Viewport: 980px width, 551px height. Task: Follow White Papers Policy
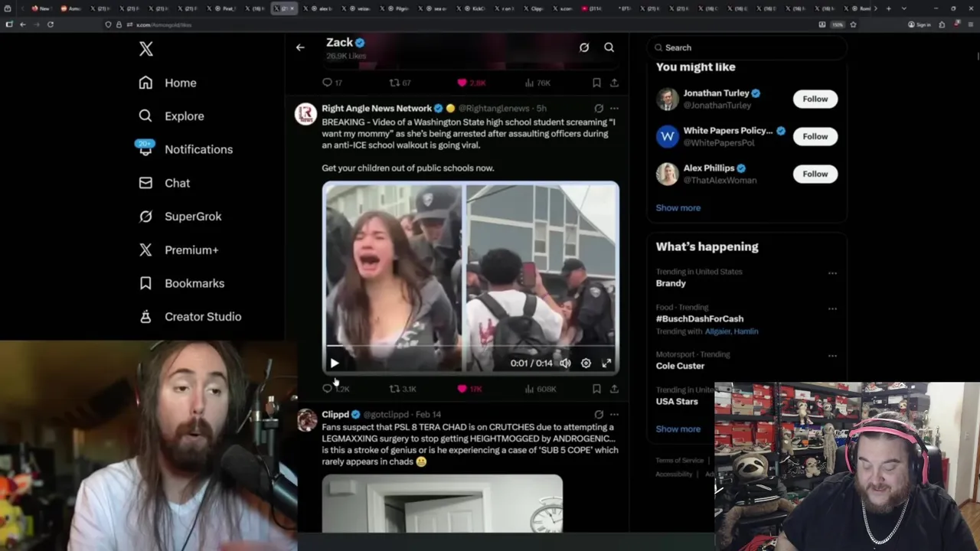pyautogui.click(x=815, y=136)
